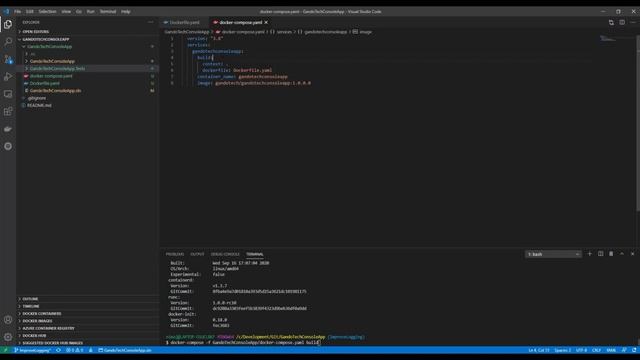The height and width of the screenshot is (360, 640).
Task: Open the Accounts menu icon
Action: [8, 320]
